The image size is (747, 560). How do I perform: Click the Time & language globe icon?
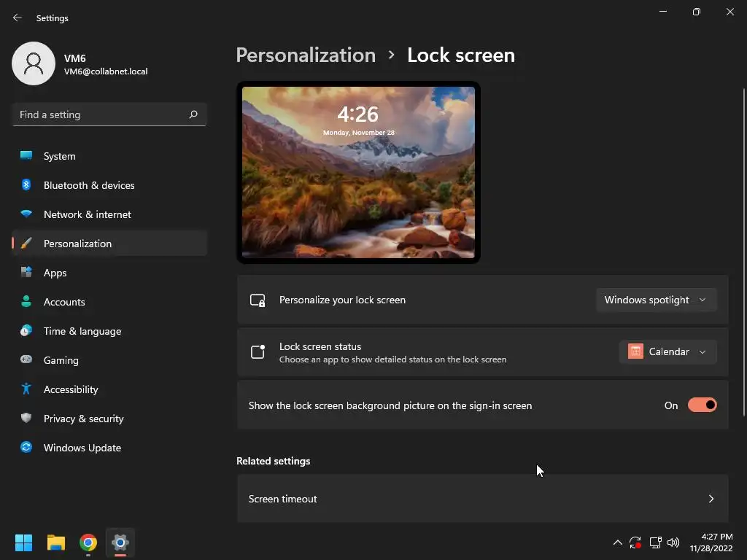coord(26,330)
